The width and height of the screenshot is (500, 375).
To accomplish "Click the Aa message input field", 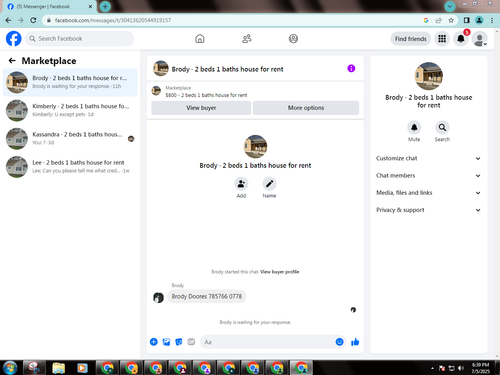I will pyautogui.click(x=268, y=342).
